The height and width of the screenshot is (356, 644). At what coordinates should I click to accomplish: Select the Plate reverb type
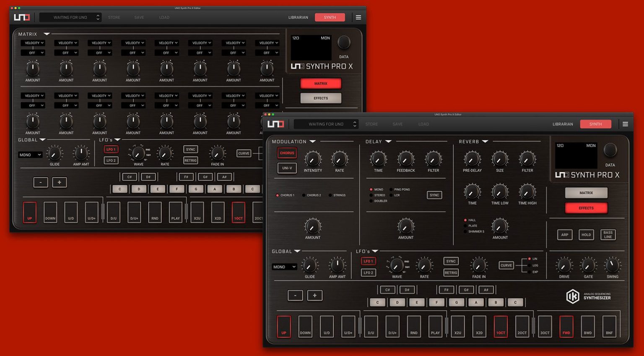(x=470, y=225)
